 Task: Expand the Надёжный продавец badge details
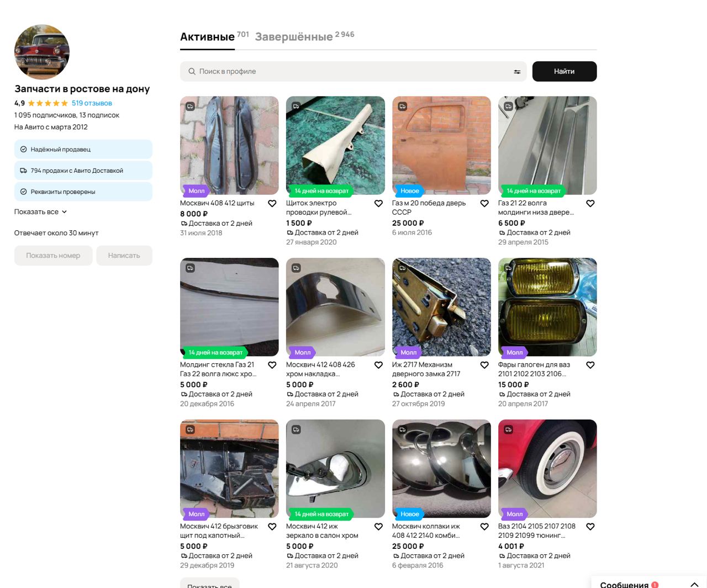click(83, 150)
